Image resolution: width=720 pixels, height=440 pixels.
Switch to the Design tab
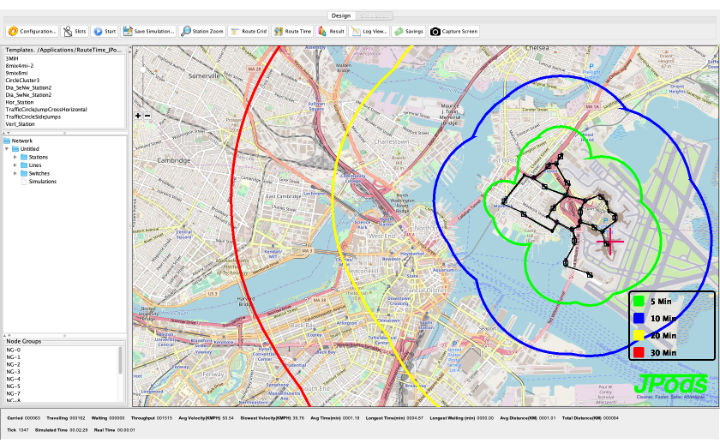[x=342, y=16]
